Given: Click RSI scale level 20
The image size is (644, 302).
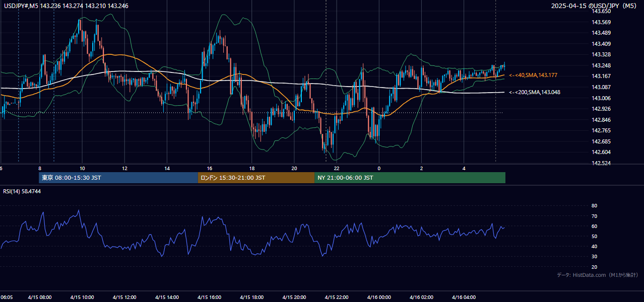Looking at the screenshot, I should [x=594, y=267].
